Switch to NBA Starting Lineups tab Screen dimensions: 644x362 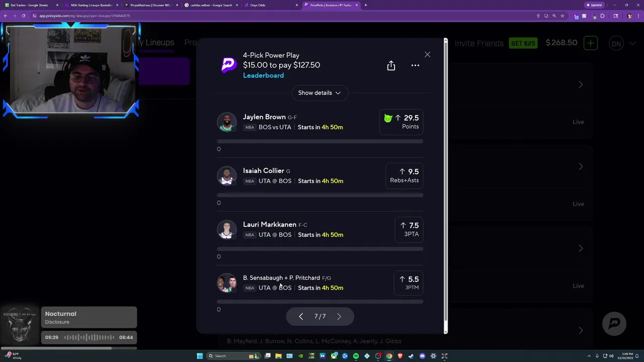(x=92, y=5)
